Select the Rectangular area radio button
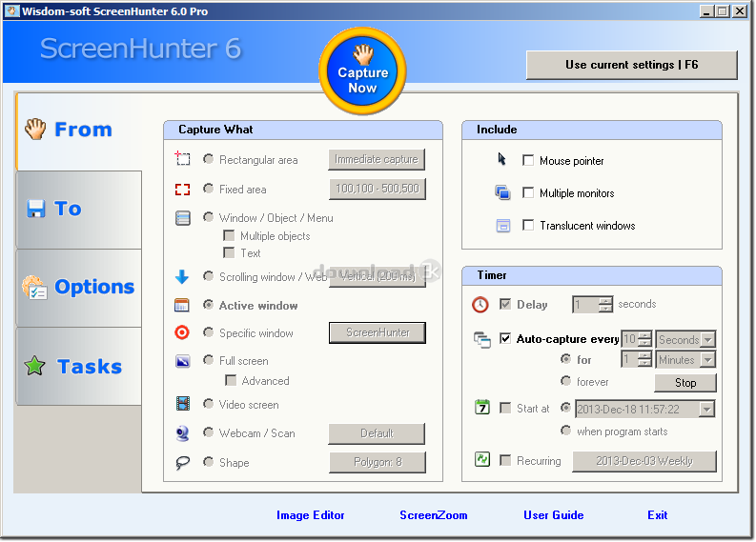The image size is (756, 542). coord(208,158)
